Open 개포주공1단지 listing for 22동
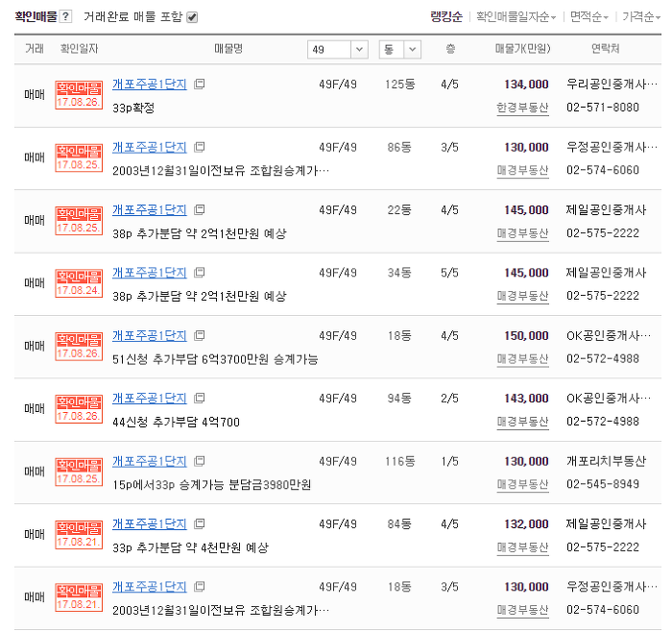Screen dimensions: 672x631 (150, 209)
